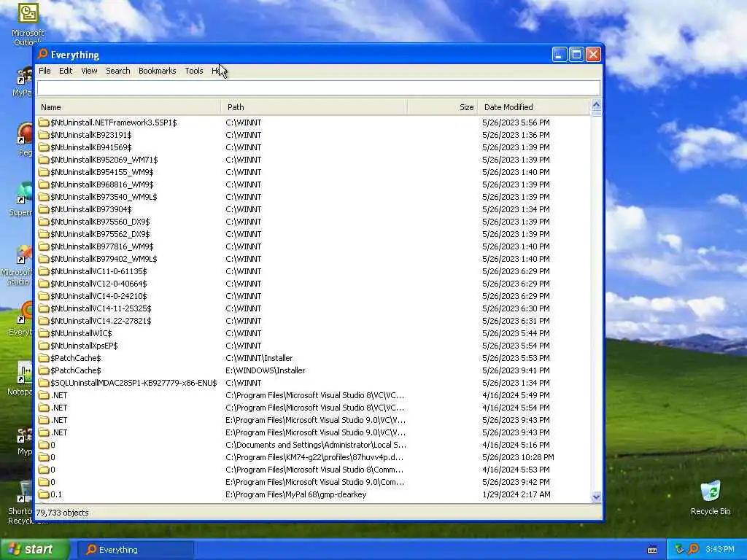Open the Edit menu
Screen dimensions: 747x560
tap(66, 71)
